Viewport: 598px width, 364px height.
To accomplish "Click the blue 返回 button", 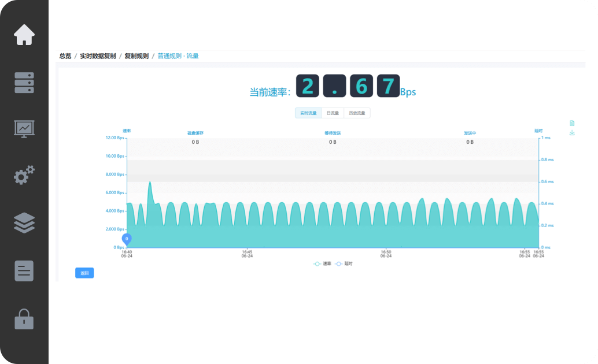I will tap(84, 273).
